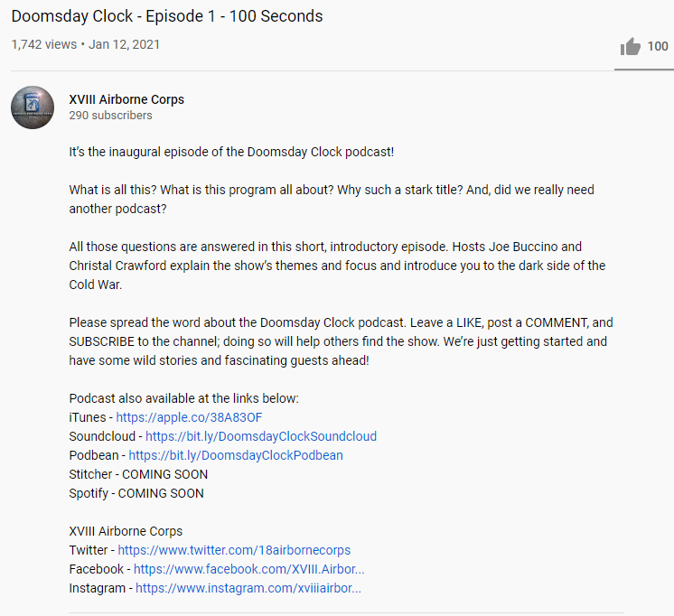Open the XVIII Airborne Corps channel name
The width and height of the screenshot is (674, 616).
click(126, 99)
